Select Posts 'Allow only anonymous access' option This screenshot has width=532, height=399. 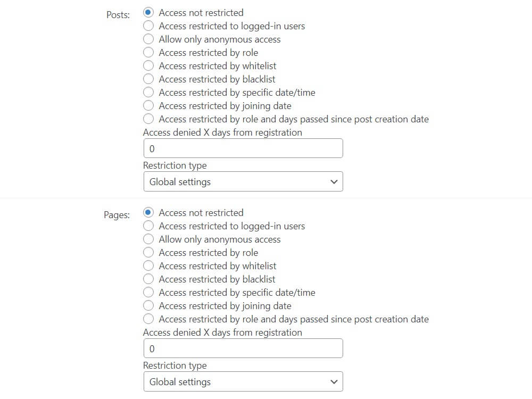click(x=149, y=39)
